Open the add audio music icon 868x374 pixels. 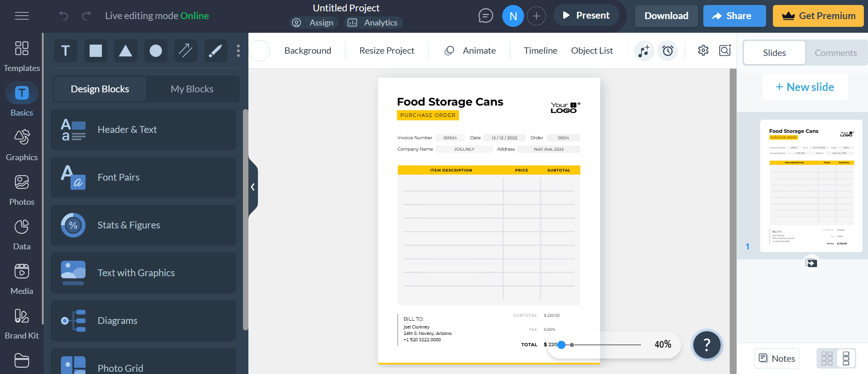pos(644,51)
